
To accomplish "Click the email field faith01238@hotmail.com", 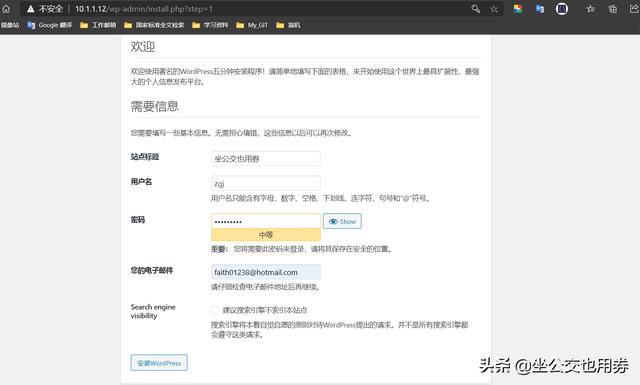I will pos(266,272).
